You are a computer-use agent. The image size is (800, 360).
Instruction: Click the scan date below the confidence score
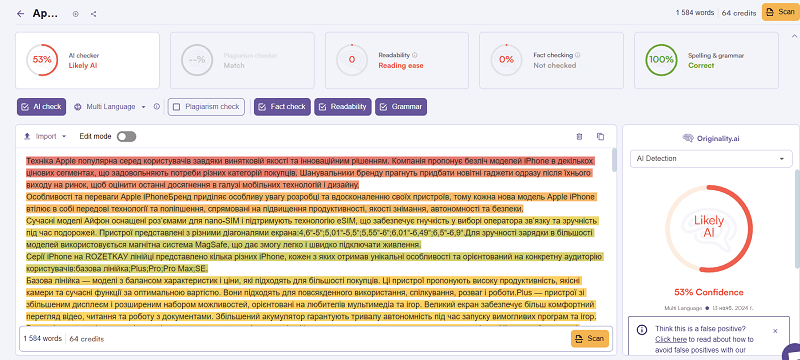pyautogui.click(x=732, y=308)
